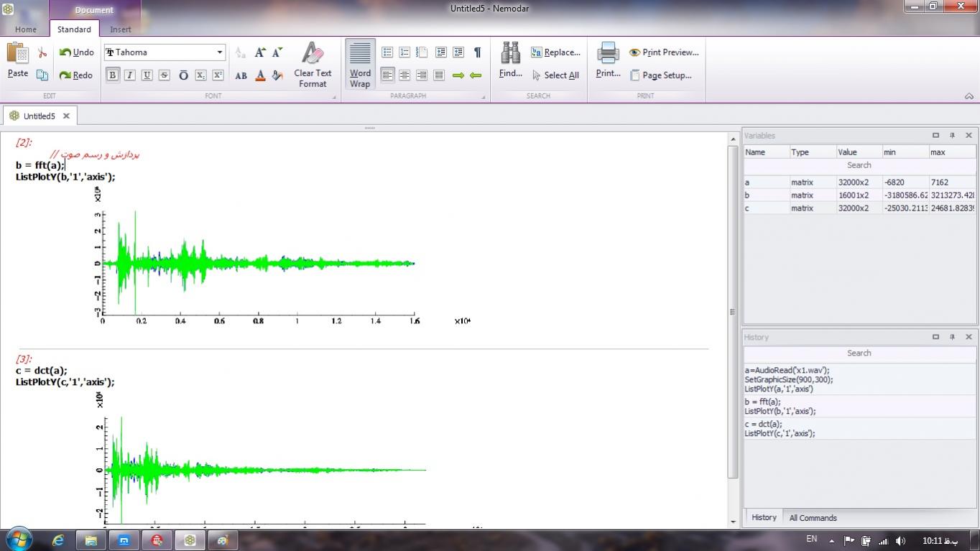The width and height of the screenshot is (980, 551).
Task: Open the All Commands tab
Action: 813,518
